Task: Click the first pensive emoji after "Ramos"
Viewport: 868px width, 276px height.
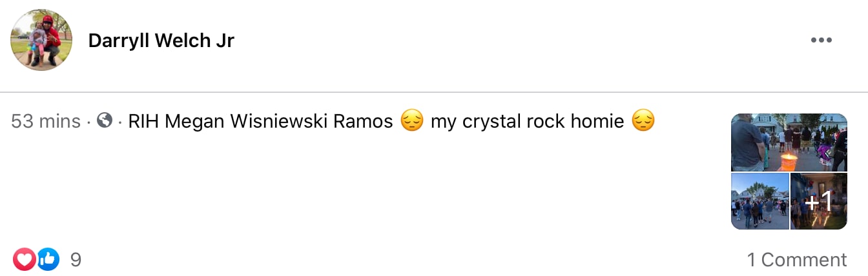Action: (x=411, y=121)
